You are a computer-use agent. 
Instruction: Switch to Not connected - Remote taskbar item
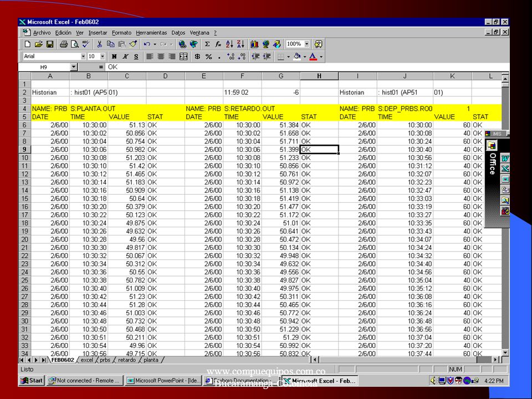tap(85, 381)
